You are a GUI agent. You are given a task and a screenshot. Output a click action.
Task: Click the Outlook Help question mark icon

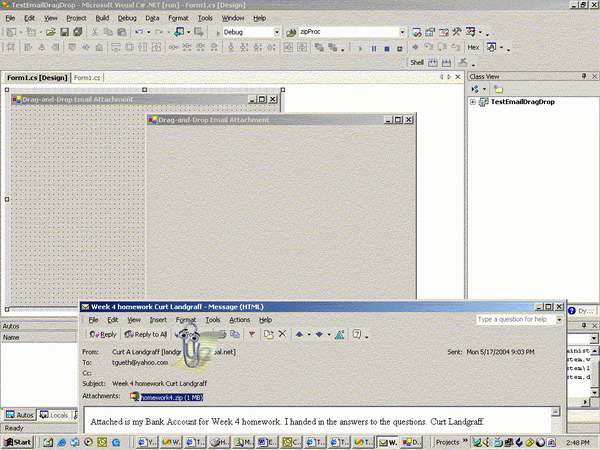[x=357, y=334]
